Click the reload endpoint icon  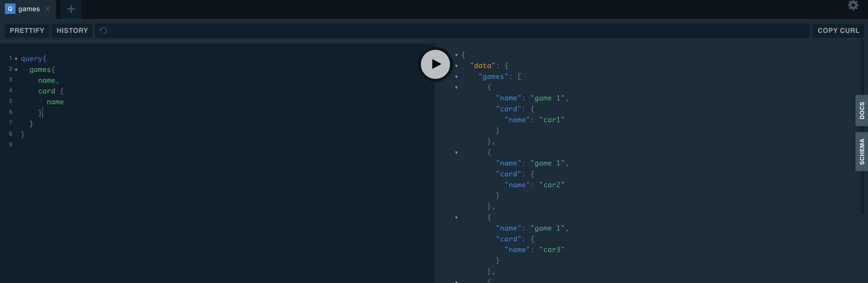[103, 31]
